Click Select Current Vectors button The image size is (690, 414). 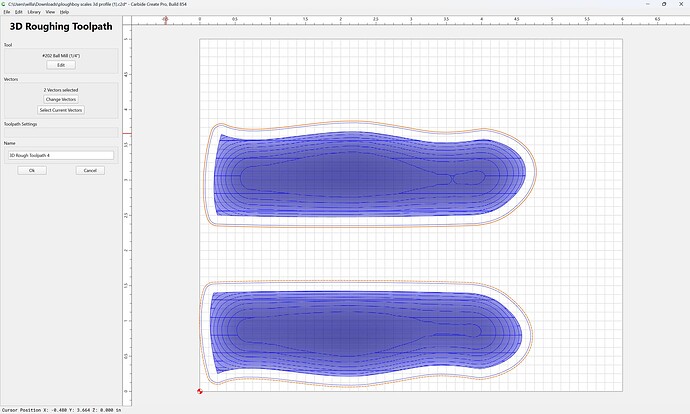pyautogui.click(x=61, y=110)
